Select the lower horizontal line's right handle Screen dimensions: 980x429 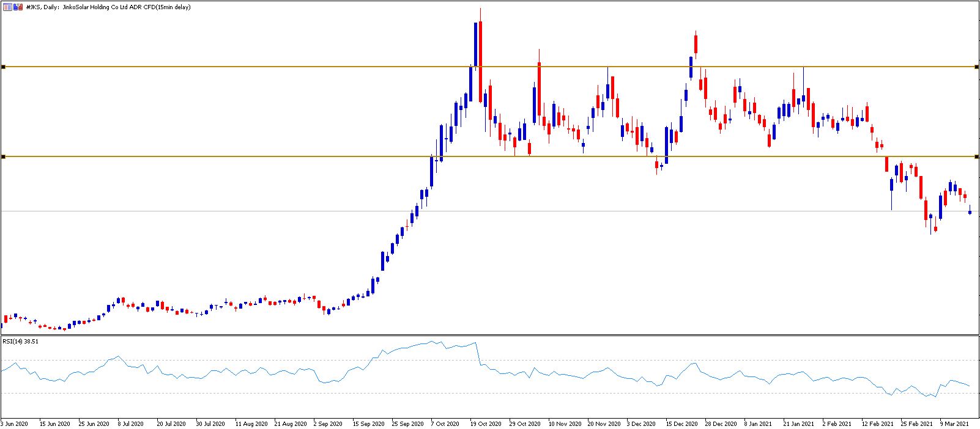(976, 157)
